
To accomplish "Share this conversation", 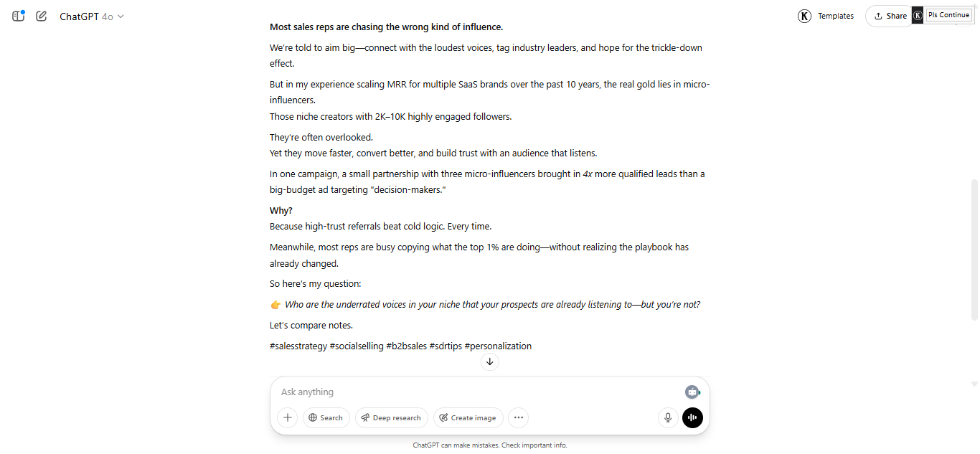I will [x=890, y=16].
